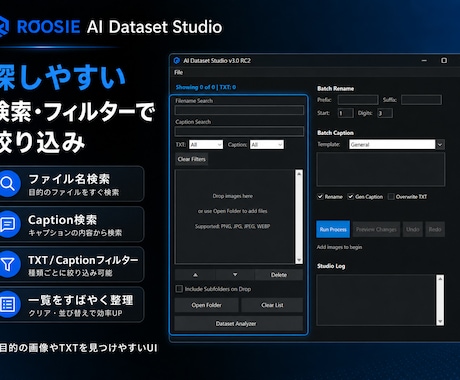Click the Open Folder button
Image resolution: width=460 pixels, height=380 pixels.
point(206,305)
